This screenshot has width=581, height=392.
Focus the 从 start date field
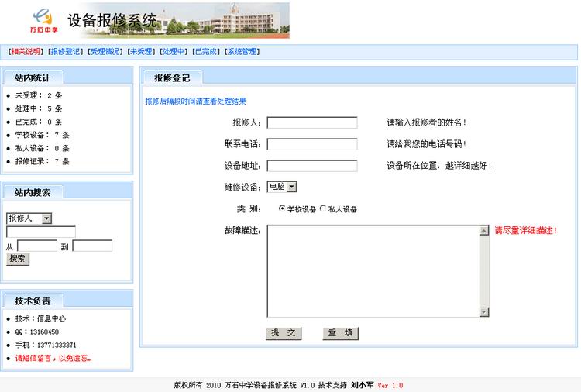[37, 246]
